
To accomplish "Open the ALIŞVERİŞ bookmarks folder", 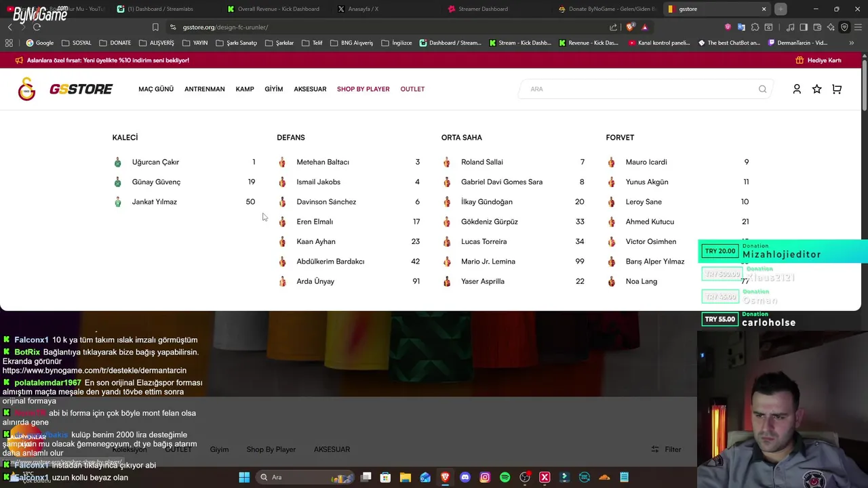I will tap(156, 43).
